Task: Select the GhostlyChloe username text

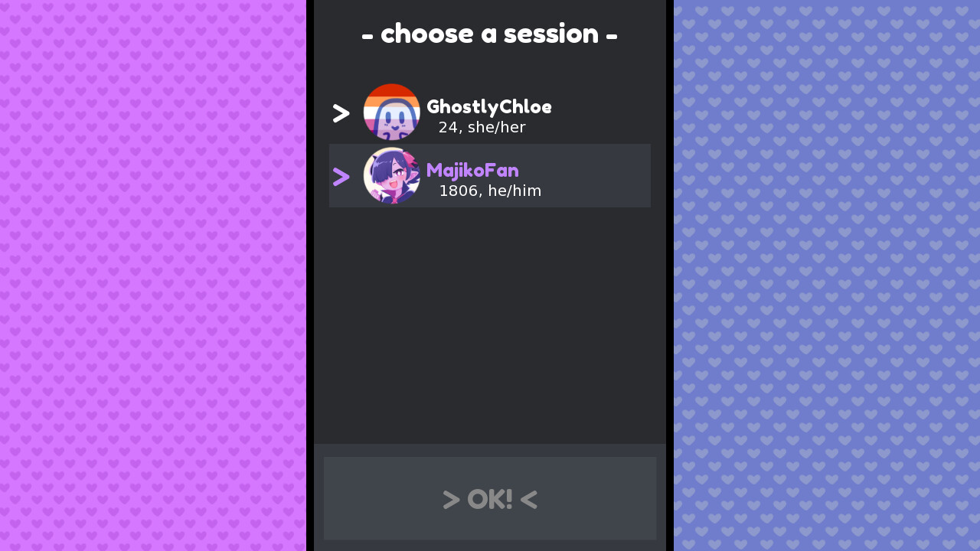Action: pos(489,106)
